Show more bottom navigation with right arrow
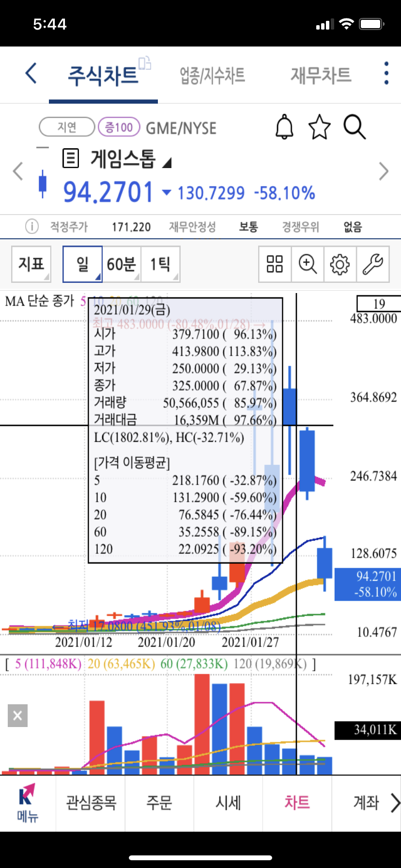Image resolution: width=401 pixels, height=868 pixels. 396,803
